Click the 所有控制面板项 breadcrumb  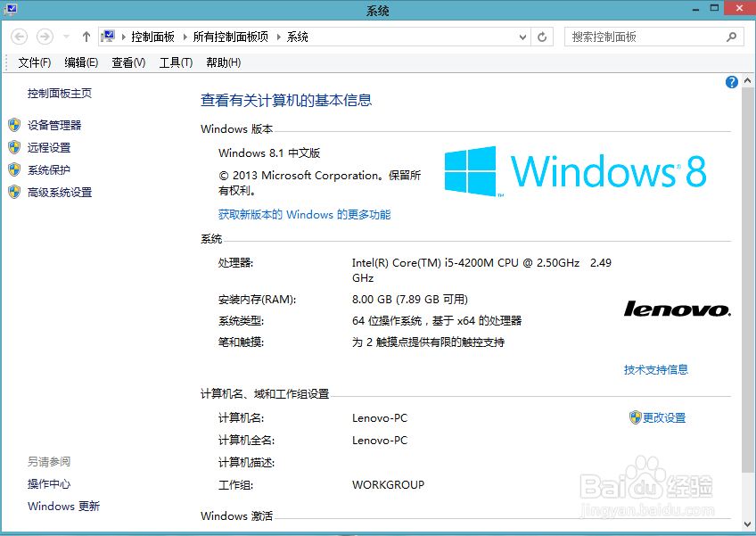pyautogui.click(x=231, y=37)
